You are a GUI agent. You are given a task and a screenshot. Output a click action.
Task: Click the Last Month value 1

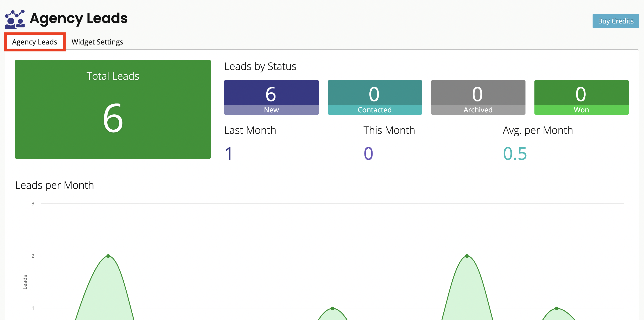coord(229,153)
